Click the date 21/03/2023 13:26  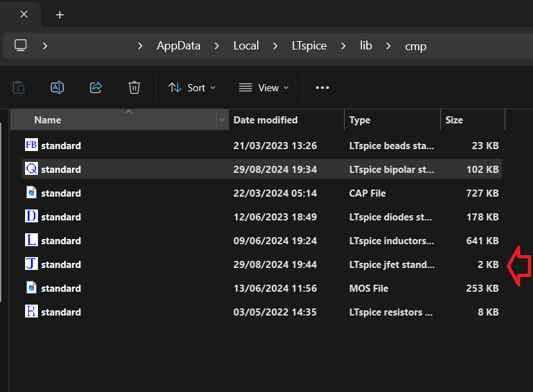tap(275, 146)
